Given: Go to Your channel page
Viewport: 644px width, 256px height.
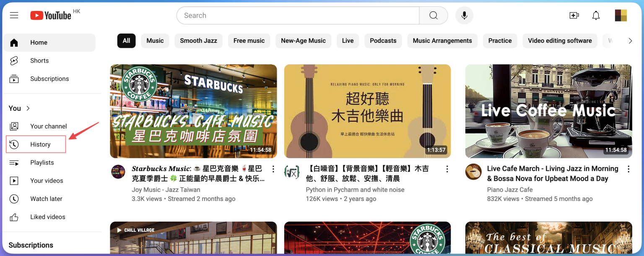Looking at the screenshot, I should [x=48, y=126].
